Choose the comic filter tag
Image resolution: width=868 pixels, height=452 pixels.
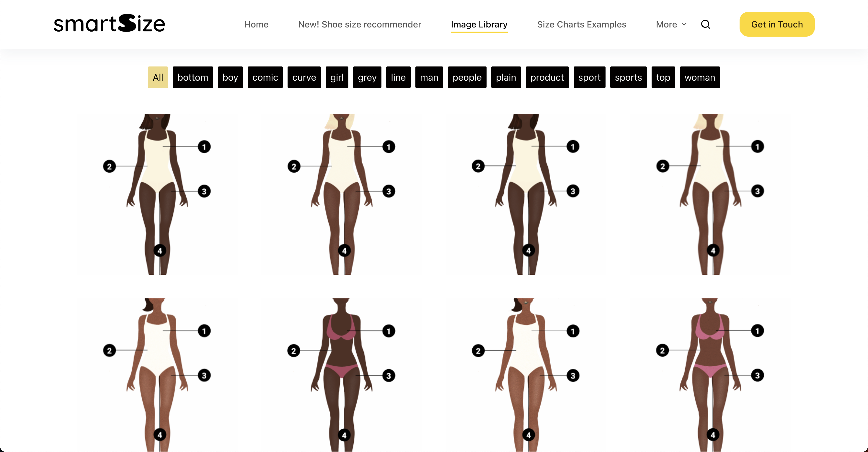pos(265,77)
